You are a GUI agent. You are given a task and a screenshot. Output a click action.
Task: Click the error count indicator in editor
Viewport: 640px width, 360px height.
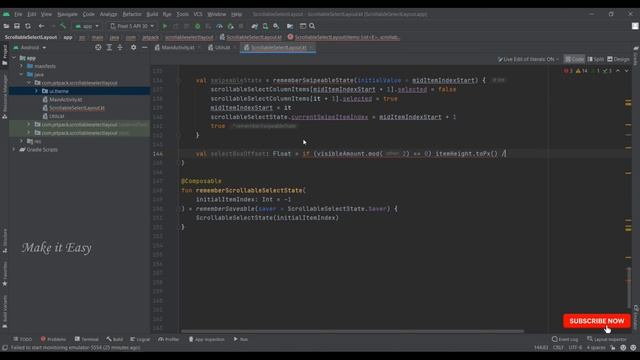[568, 71]
